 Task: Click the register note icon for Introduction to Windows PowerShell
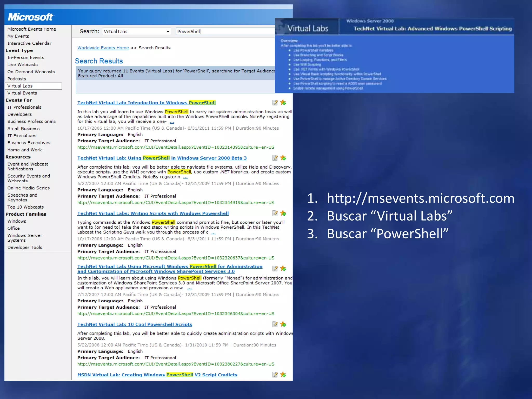click(275, 103)
